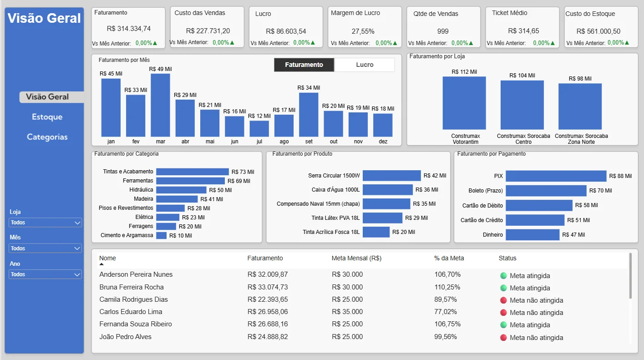
Task: Click the green up triangle in Ticket Médio card
Action: (553, 43)
